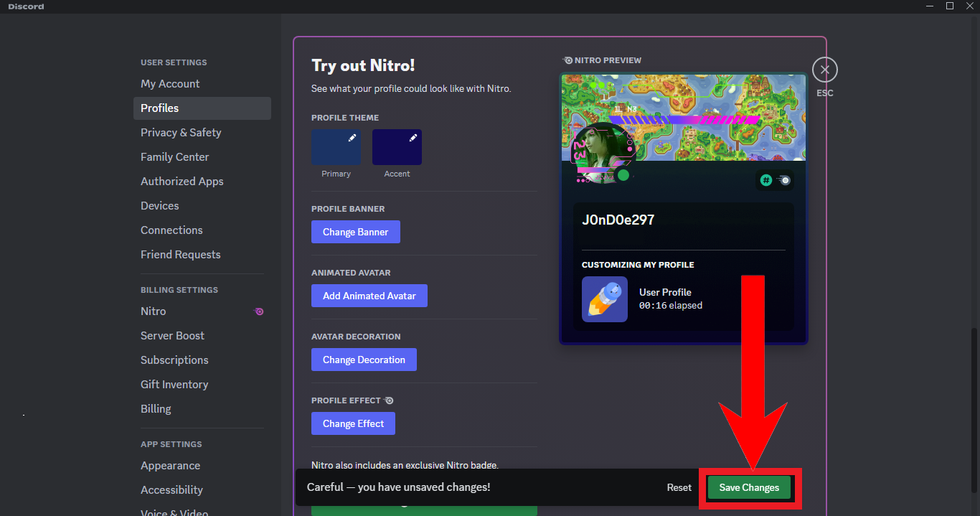Click the Change Effect button
Viewport: 980px width, 516px height.
(353, 423)
